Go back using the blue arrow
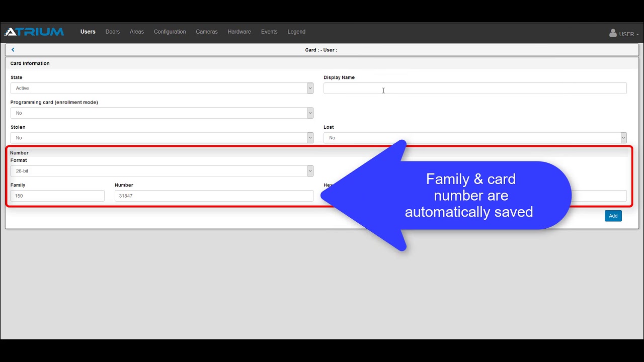The image size is (644, 362). click(x=13, y=50)
